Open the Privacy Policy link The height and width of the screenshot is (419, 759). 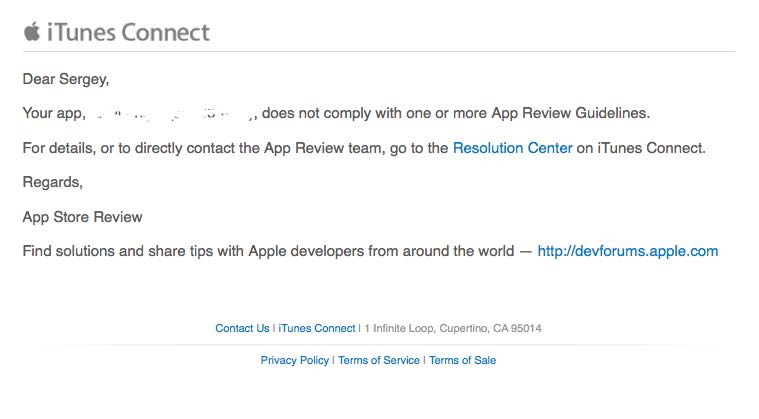pyautogui.click(x=294, y=360)
